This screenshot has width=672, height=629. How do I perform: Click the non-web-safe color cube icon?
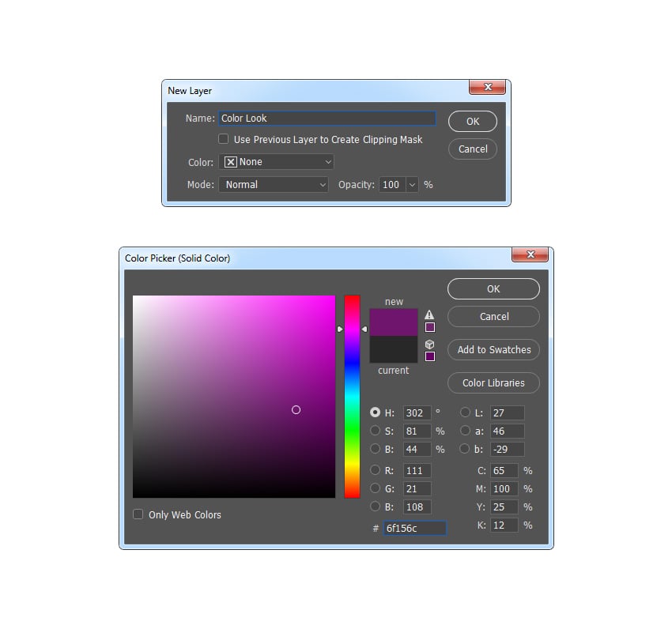tap(429, 344)
